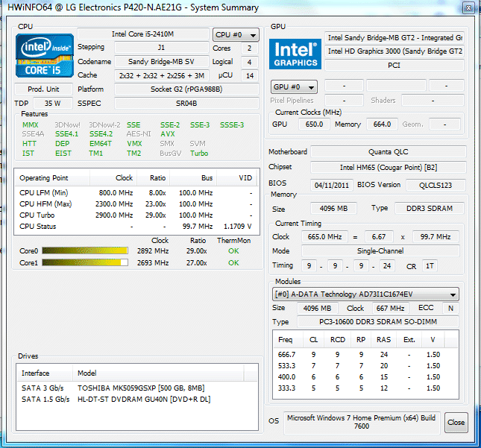Image resolution: width=481 pixels, height=448 pixels.
Task: Select the 400.0 frequency row
Action: [x=365, y=377]
